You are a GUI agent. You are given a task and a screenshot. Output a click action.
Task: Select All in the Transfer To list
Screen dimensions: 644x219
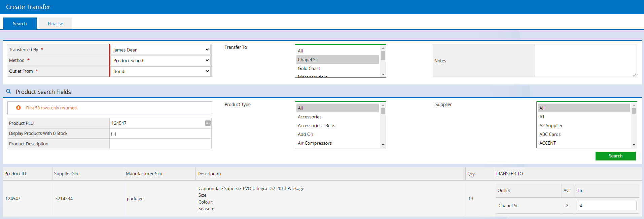click(x=337, y=51)
